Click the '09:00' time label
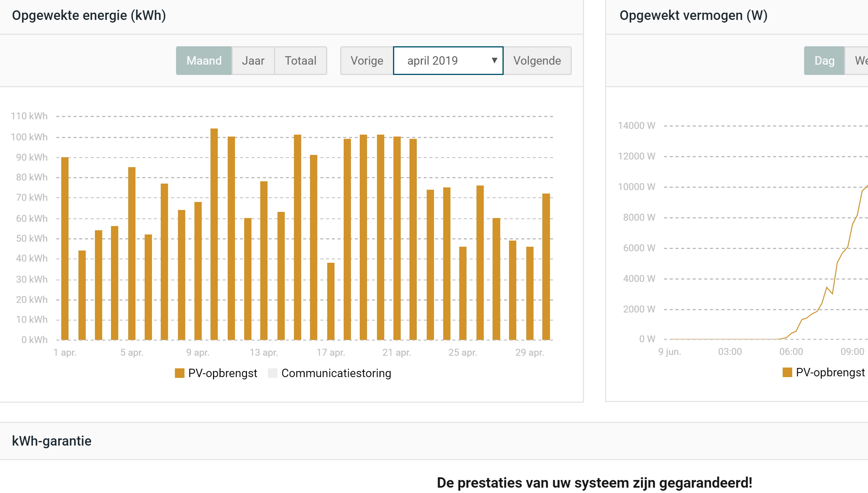 tap(852, 351)
